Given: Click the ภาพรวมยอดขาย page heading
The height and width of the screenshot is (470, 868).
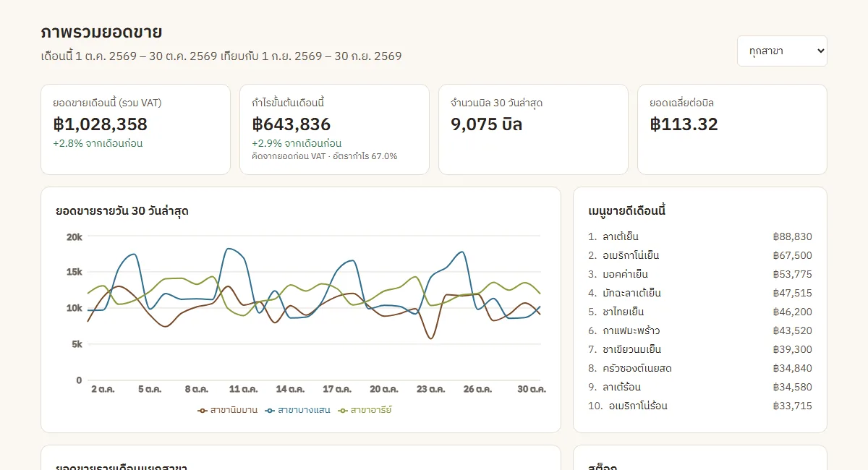Looking at the screenshot, I should 101,33.
